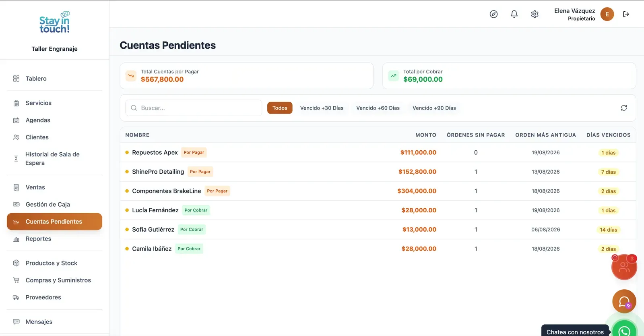Open the Repuestos Apex row
This screenshot has height=336, width=644.
tap(378, 153)
